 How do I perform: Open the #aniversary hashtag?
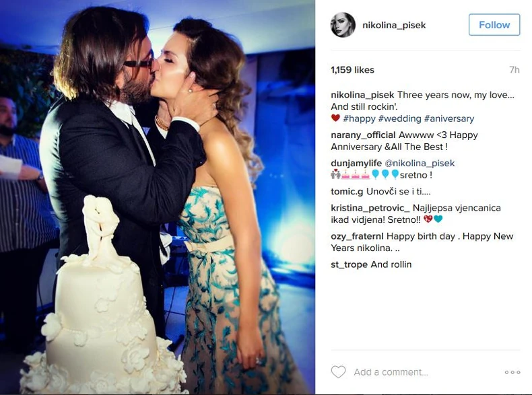[x=449, y=118]
